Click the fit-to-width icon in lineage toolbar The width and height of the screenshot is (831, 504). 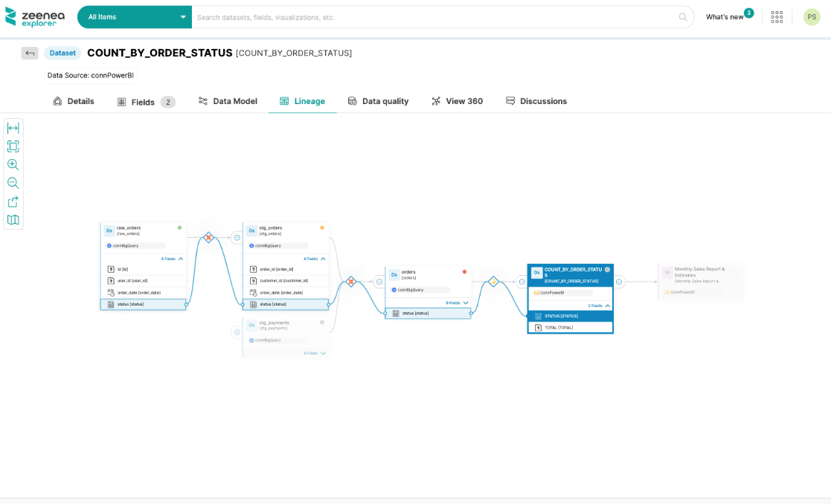point(13,128)
